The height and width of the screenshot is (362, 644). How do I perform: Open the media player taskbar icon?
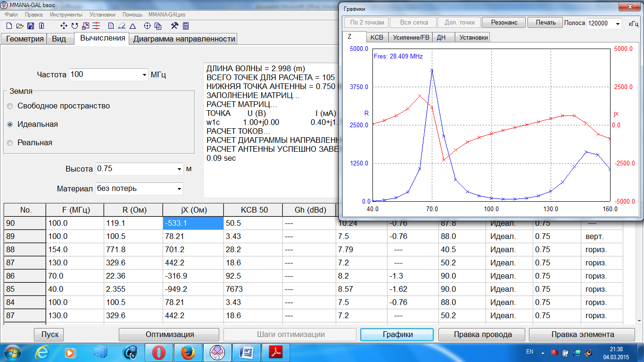70,353
